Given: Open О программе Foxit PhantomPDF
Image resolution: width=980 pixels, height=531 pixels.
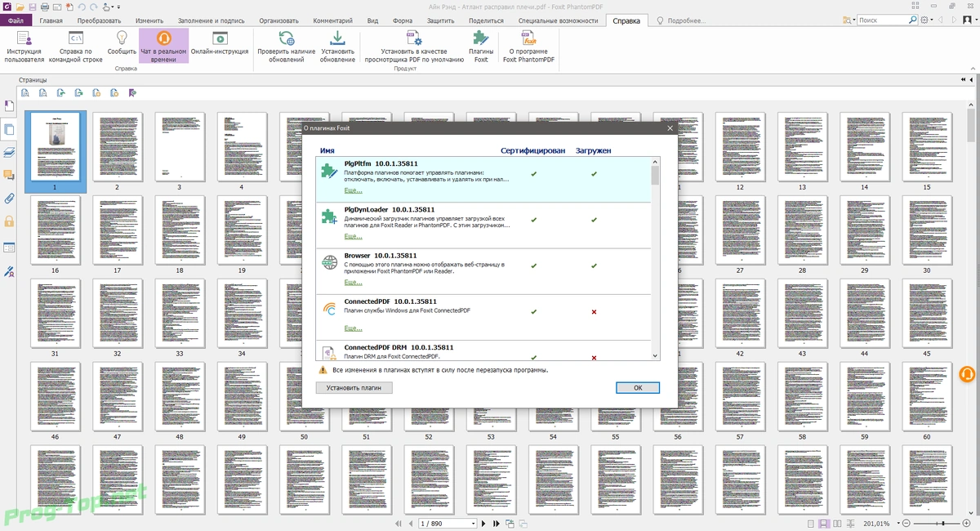Looking at the screenshot, I should [528, 46].
